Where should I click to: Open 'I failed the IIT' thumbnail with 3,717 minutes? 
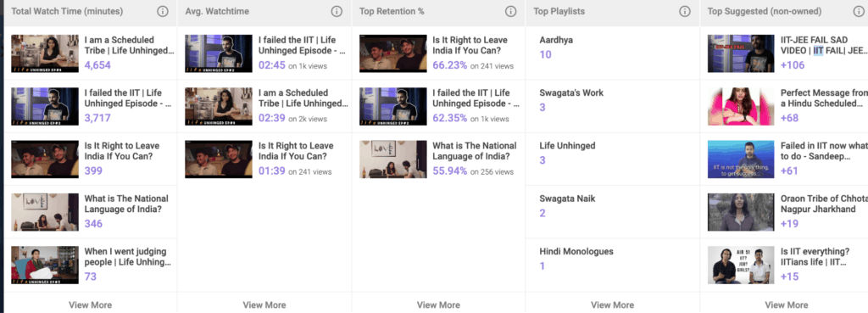pos(45,106)
